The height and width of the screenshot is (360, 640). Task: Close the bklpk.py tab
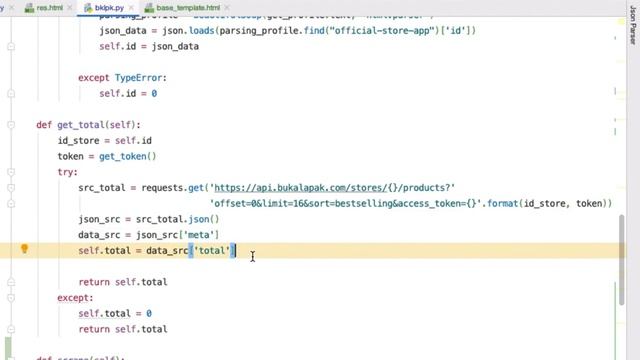pyautogui.click(x=131, y=8)
